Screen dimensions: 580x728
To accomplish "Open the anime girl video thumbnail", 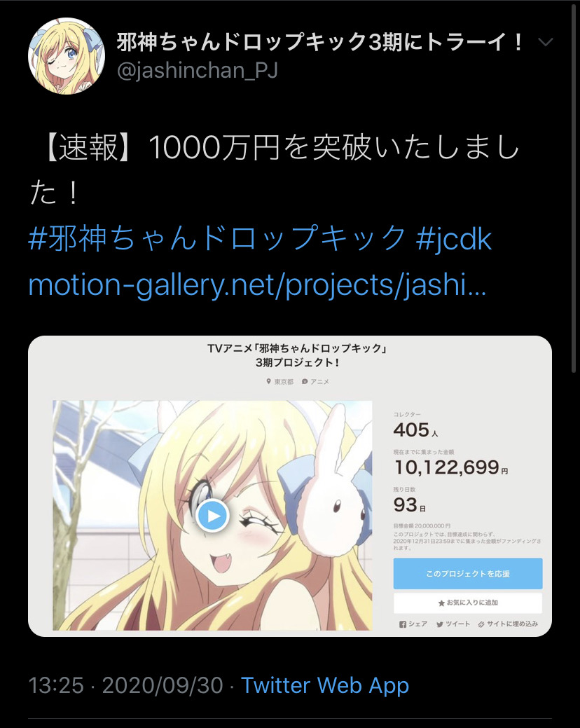I will tap(212, 516).
